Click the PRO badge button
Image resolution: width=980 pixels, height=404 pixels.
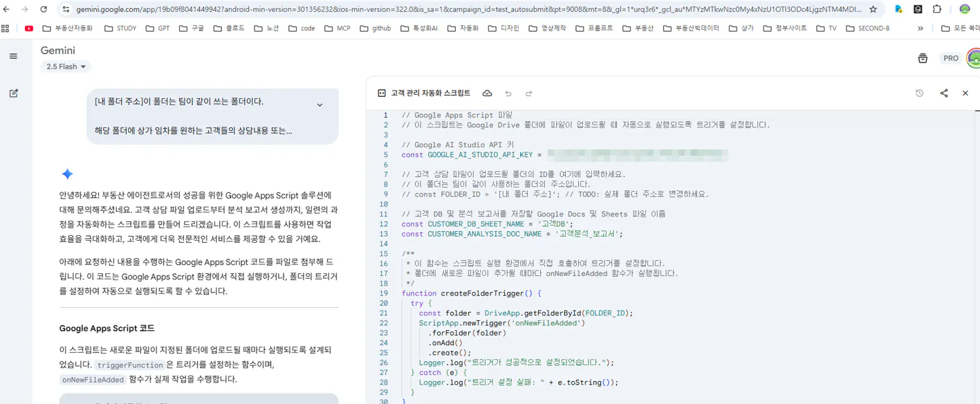[x=951, y=58]
